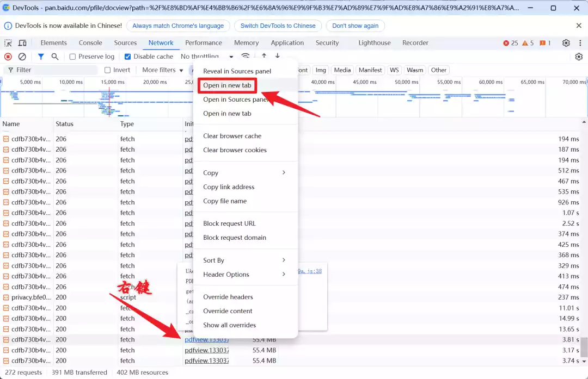Viewport: 588px width, 379px height.
Task: Expand the More filters dropdown
Action: [x=162, y=70]
